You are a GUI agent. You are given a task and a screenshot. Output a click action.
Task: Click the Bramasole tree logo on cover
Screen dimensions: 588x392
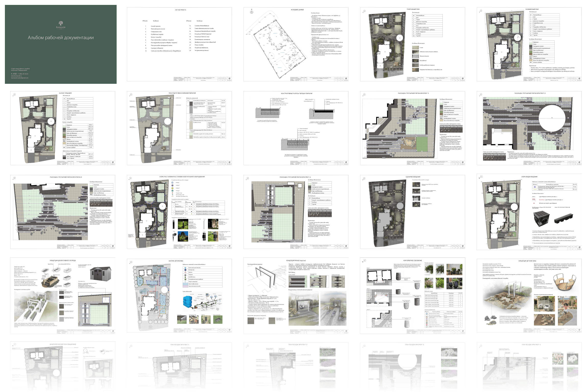[61, 23]
